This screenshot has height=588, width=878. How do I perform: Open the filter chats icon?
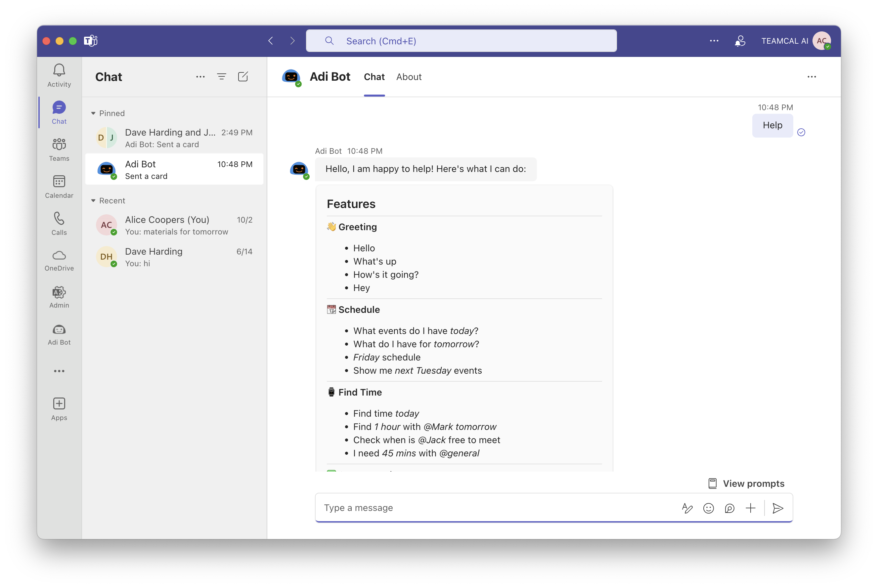pyautogui.click(x=222, y=77)
